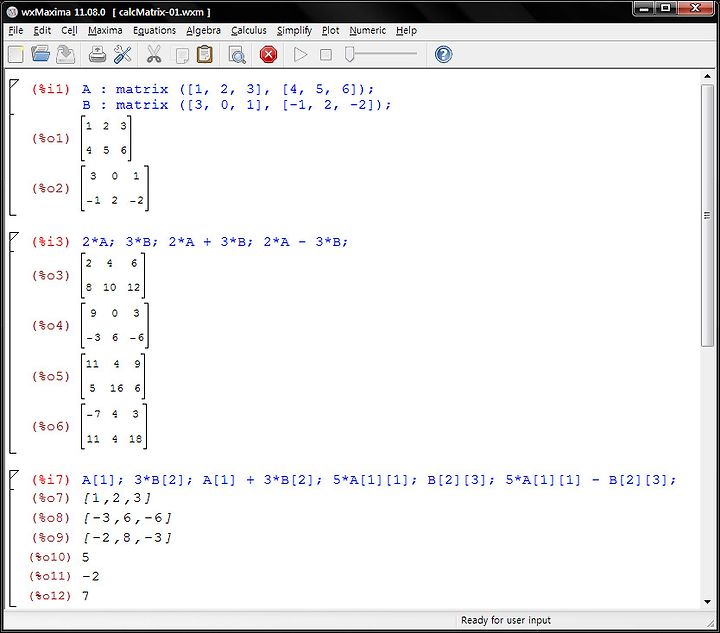The height and width of the screenshot is (633, 720).
Task: Paste with the clipboard icon
Action: (205, 55)
